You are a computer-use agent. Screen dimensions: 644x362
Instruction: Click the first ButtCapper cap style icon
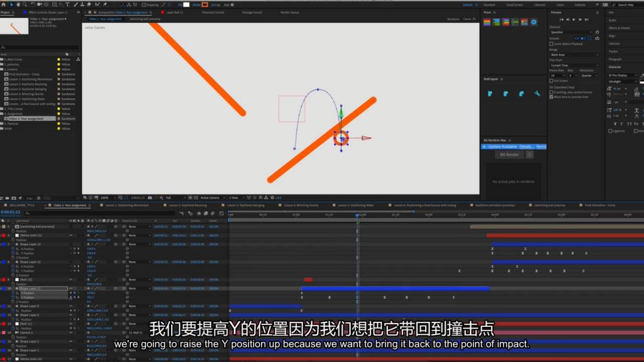click(x=490, y=94)
